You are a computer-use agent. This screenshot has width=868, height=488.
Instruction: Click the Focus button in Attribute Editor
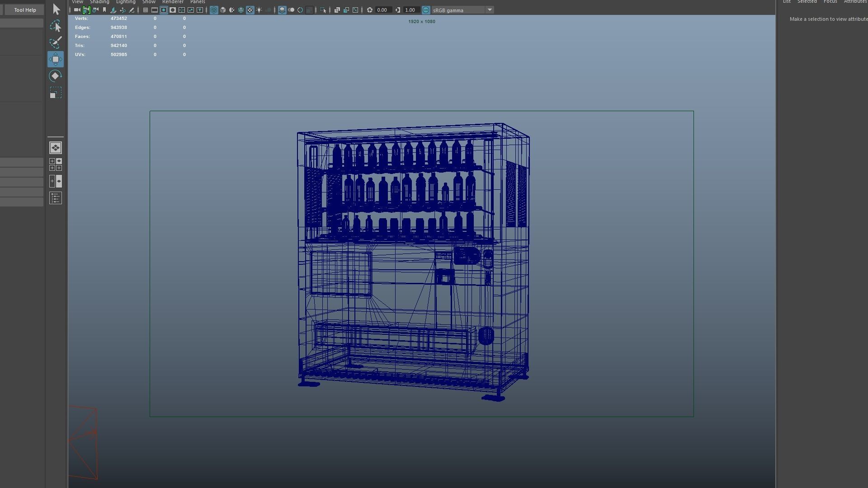830,2
